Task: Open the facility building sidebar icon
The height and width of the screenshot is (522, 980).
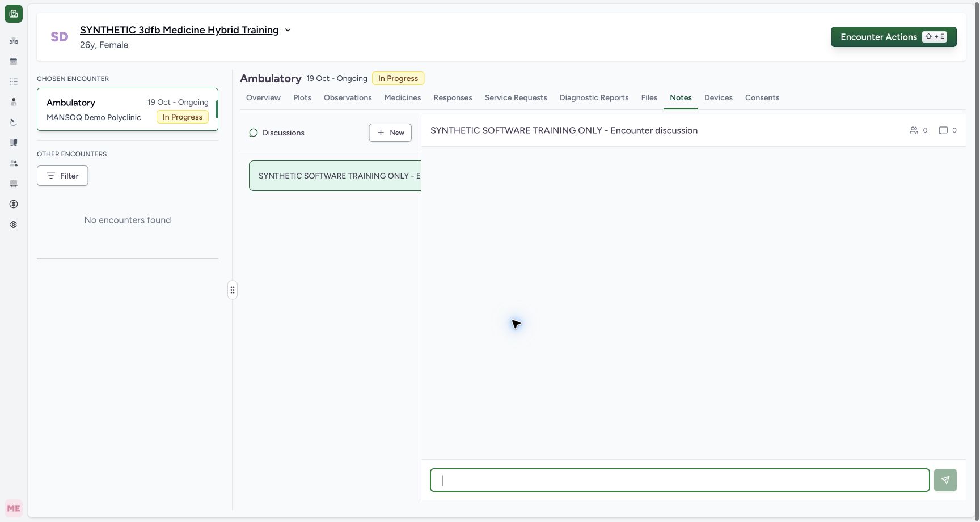Action: 14,41
